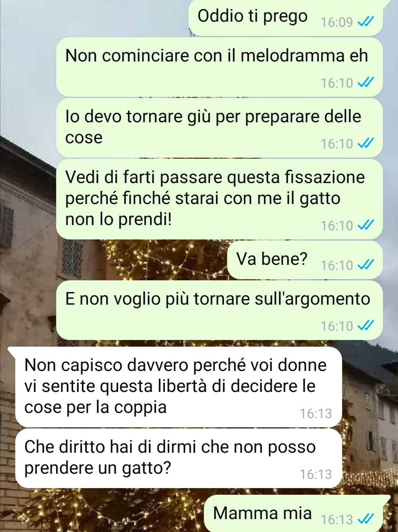Tap the 16:09 timestamp on the first message
The height and width of the screenshot is (532, 398).
coord(337,22)
